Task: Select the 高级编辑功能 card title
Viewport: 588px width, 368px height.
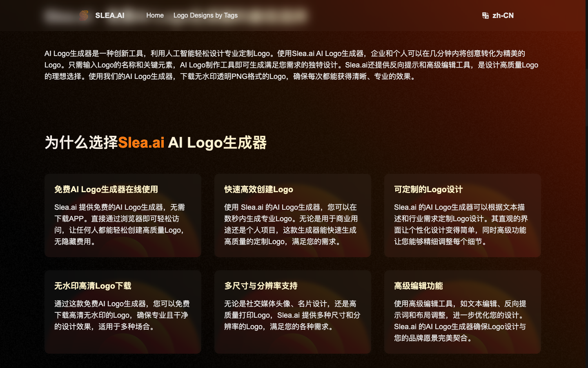Action: pos(419,286)
